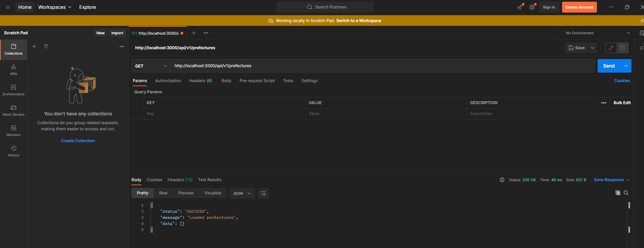The image size is (644, 248).
Task: Expand the Send options arrow
Action: tap(626, 66)
